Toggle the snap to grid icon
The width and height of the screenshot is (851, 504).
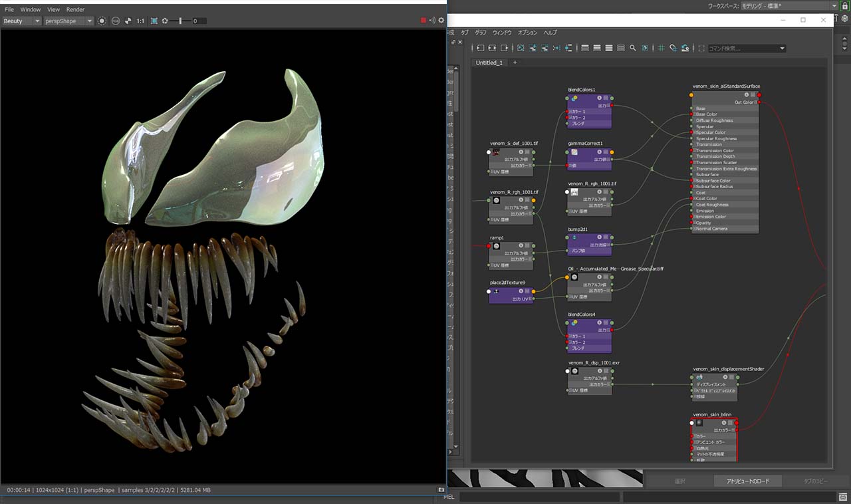(x=673, y=48)
